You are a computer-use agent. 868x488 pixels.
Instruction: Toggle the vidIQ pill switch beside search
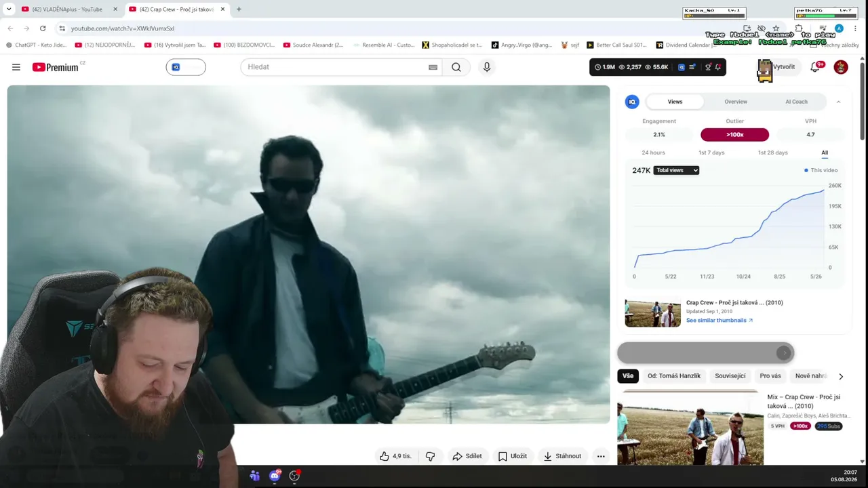click(186, 67)
